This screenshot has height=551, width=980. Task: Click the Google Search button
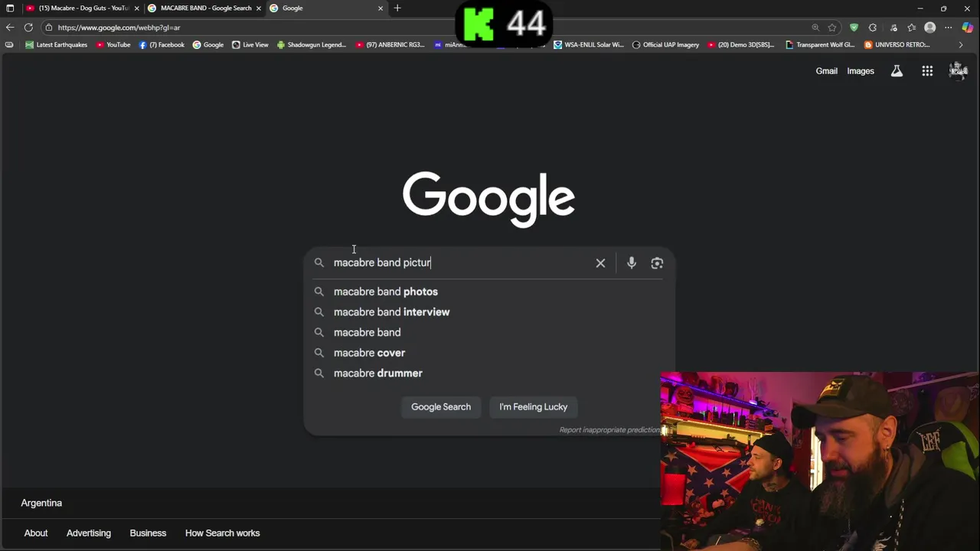tap(441, 407)
